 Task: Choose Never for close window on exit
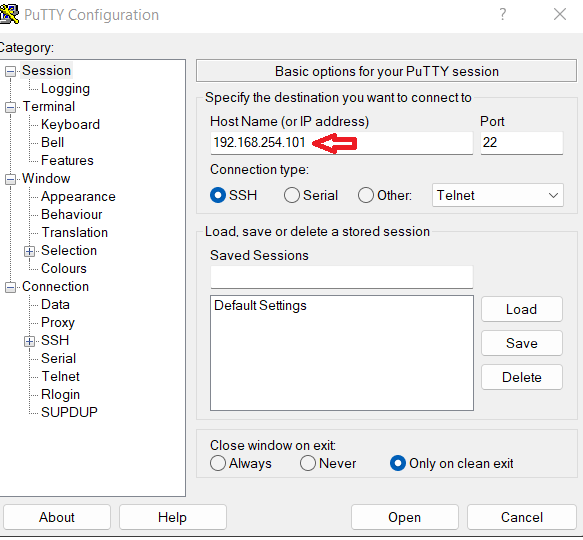pos(308,463)
